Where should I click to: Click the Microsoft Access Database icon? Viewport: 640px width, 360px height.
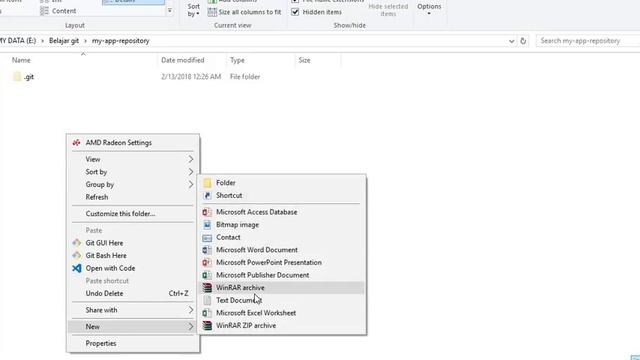pos(207,212)
